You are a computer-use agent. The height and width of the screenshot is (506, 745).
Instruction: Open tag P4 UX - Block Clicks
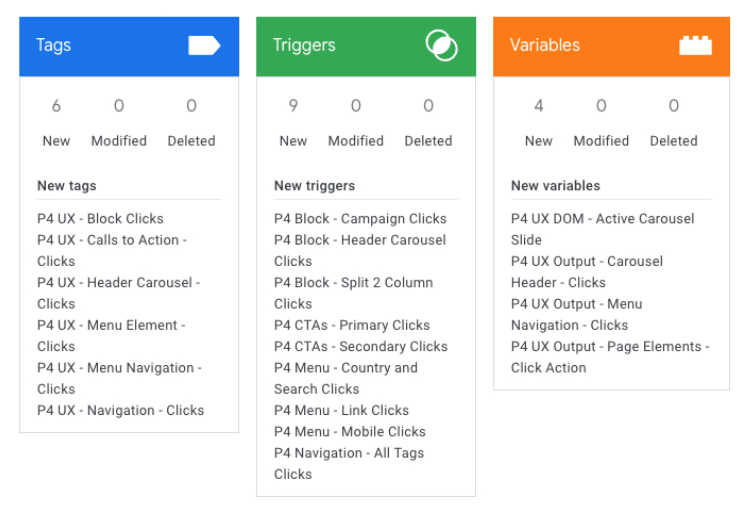click(100, 218)
